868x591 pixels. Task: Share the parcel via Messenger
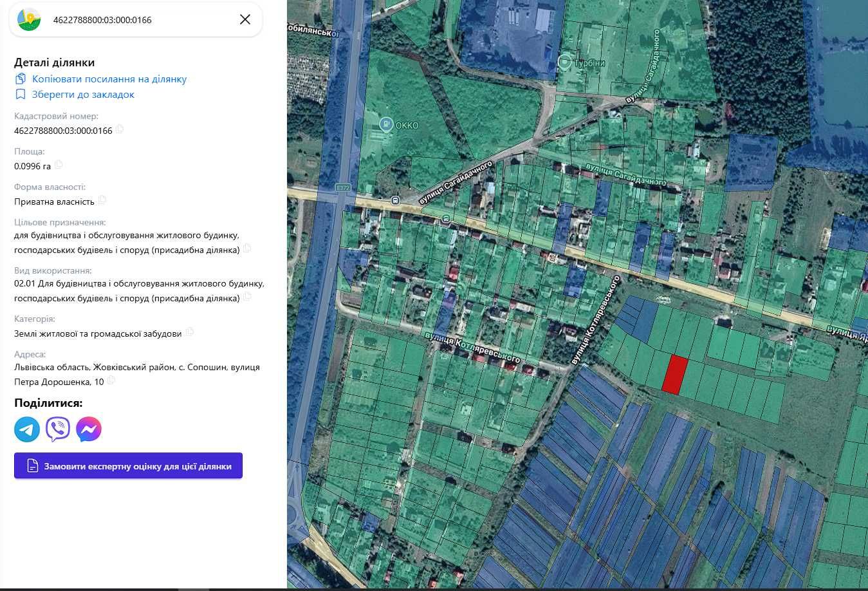point(89,429)
